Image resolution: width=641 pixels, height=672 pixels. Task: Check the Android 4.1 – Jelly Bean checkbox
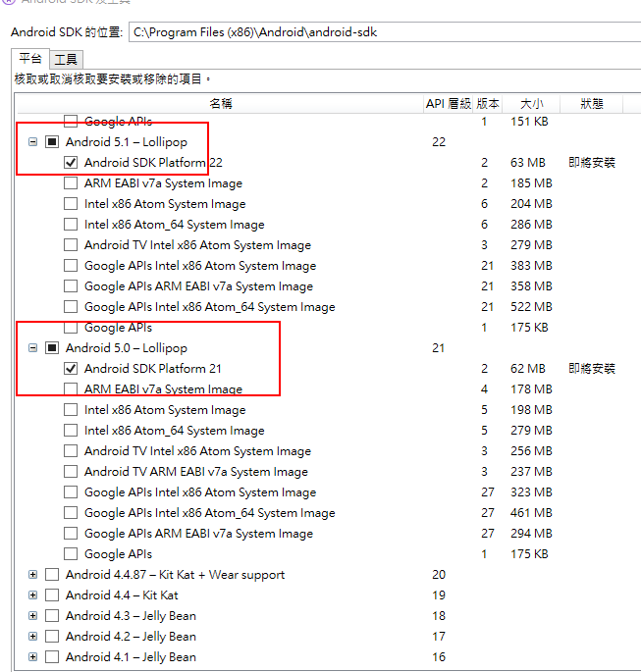click(x=52, y=656)
